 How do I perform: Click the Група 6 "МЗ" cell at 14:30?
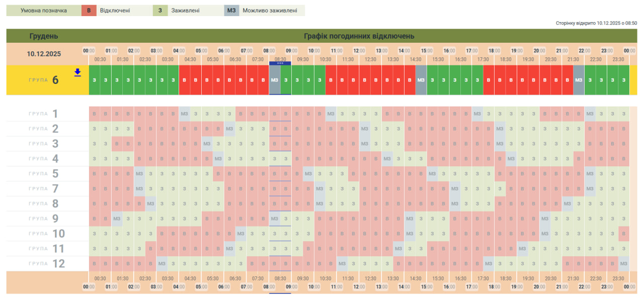421,80
